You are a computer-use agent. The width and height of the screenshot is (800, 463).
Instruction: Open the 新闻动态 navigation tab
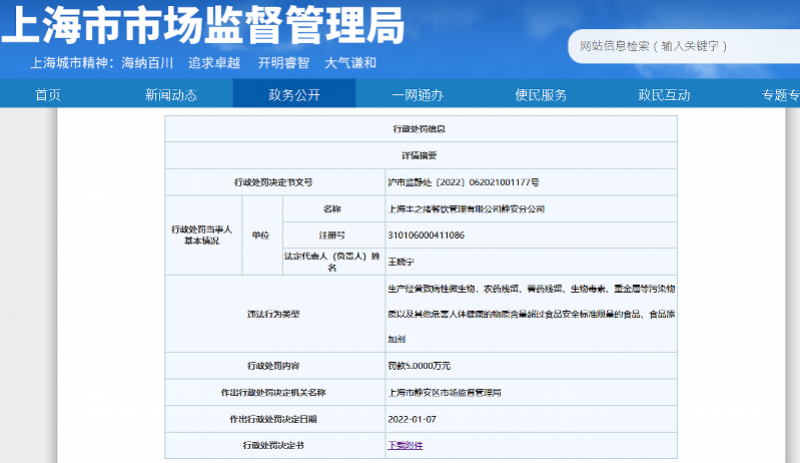point(171,95)
